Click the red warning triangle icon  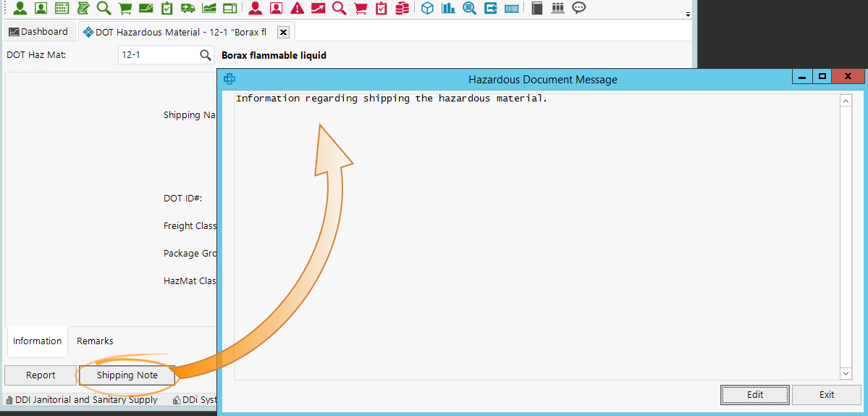click(297, 9)
